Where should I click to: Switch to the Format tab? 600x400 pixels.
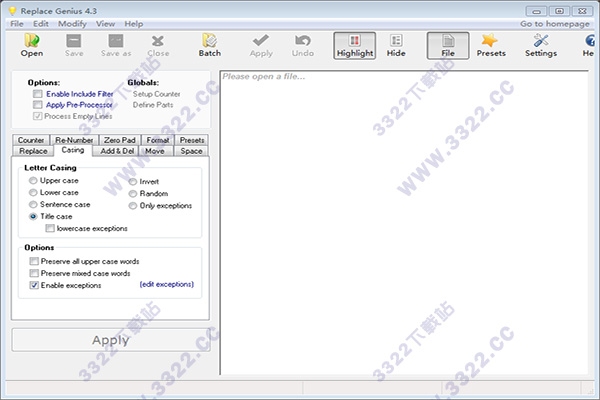point(158,140)
